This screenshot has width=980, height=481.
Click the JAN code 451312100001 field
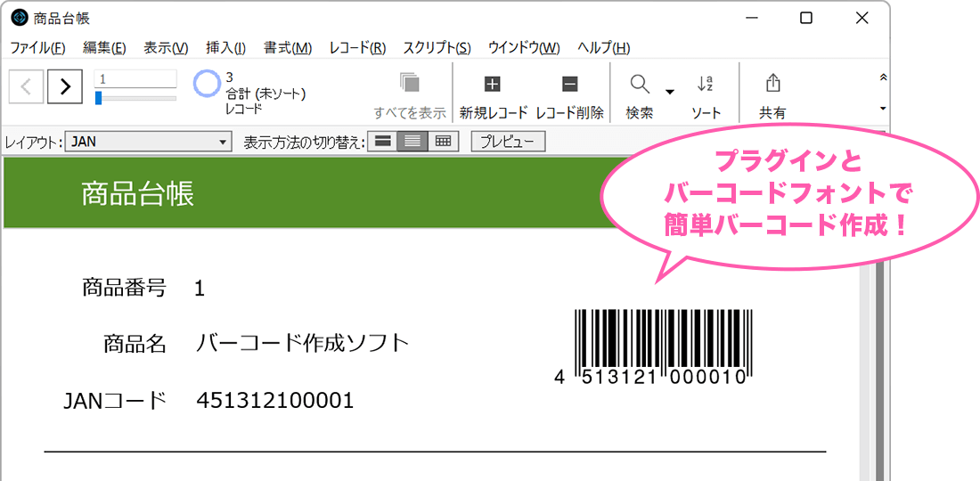tap(275, 401)
